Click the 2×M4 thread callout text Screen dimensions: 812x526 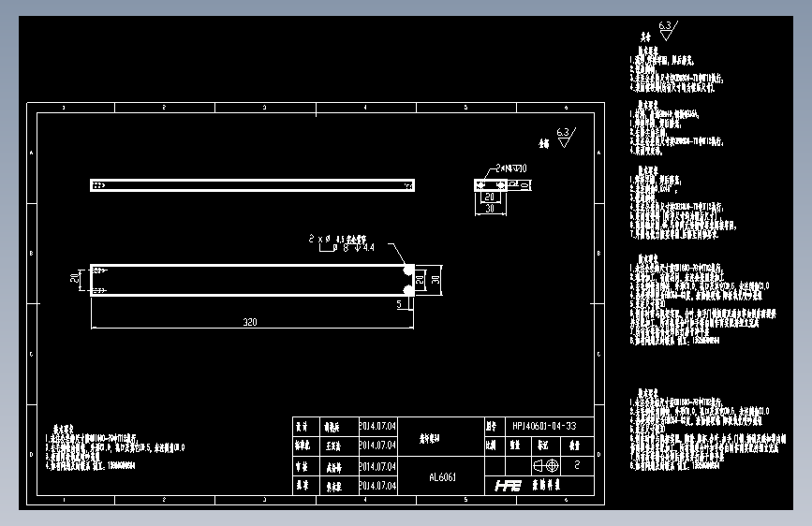click(x=511, y=168)
